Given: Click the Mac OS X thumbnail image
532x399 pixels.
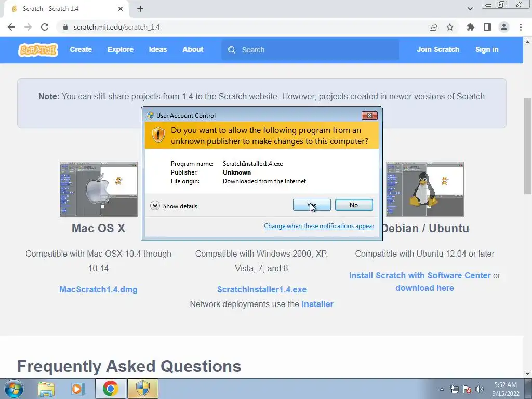Looking at the screenshot, I should coord(99,189).
